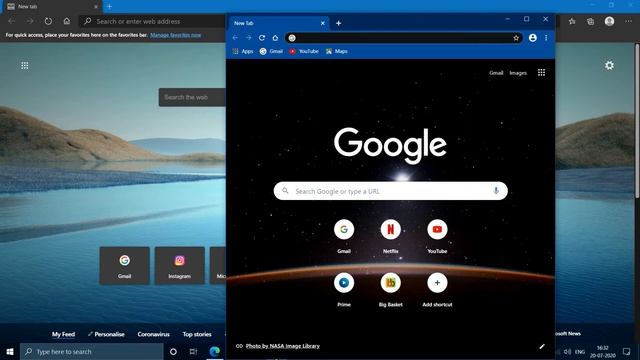The image size is (640, 360).
Task: Customize the page with the pencil icon
Action: click(542, 347)
